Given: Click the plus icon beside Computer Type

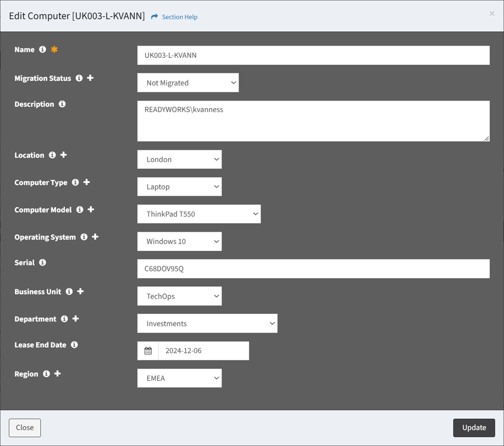Looking at the screenshot, I should (86, 182).
